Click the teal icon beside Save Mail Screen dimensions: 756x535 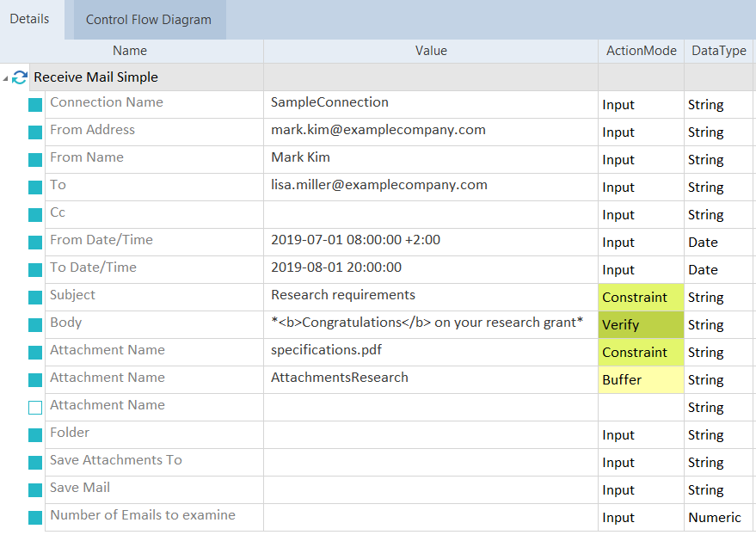(35, 490)
